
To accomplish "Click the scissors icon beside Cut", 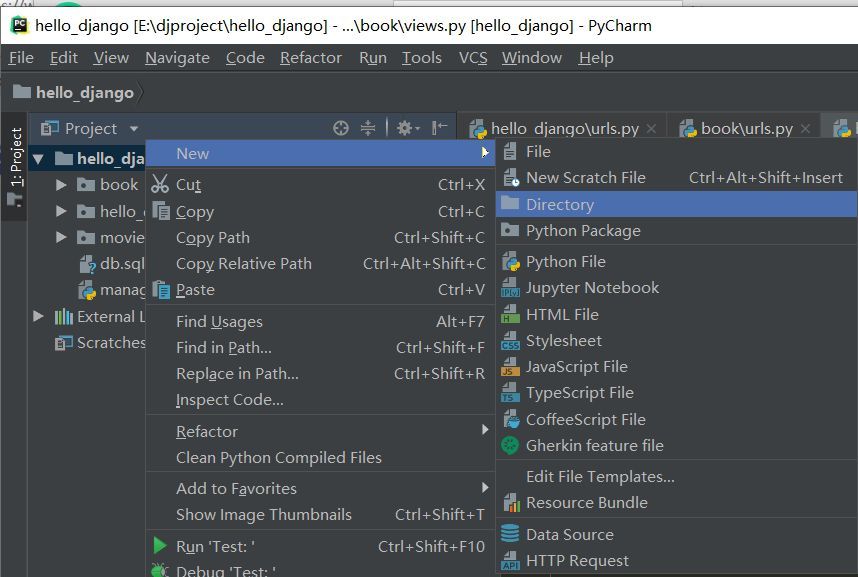I will click(160, 184).
